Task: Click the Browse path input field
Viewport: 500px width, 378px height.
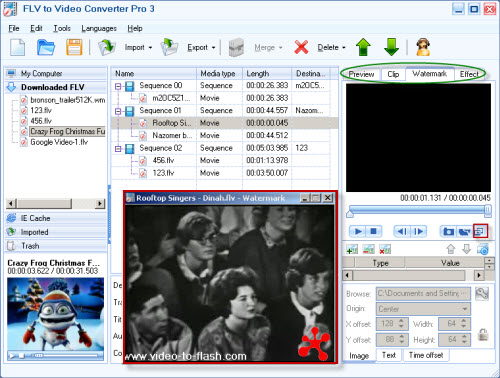Action: click(x=423, y=294)
